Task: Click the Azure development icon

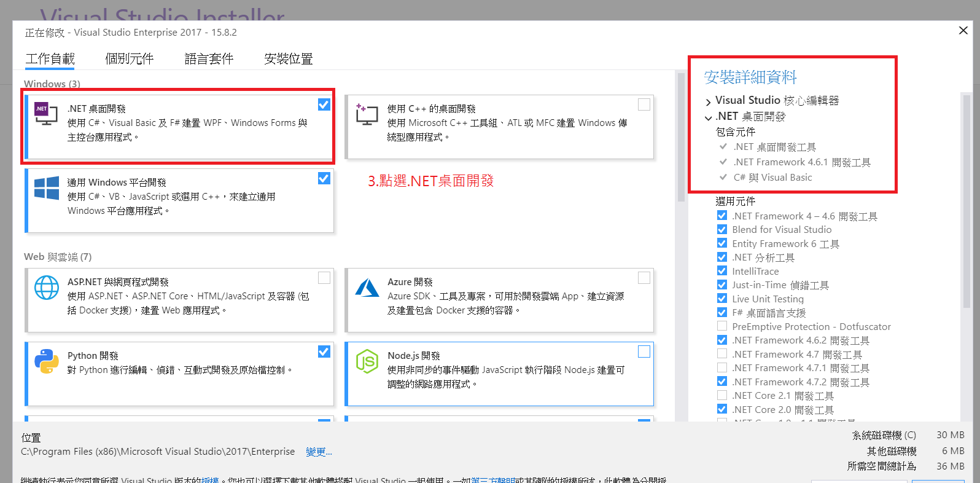Action: (x=367, y=288)
